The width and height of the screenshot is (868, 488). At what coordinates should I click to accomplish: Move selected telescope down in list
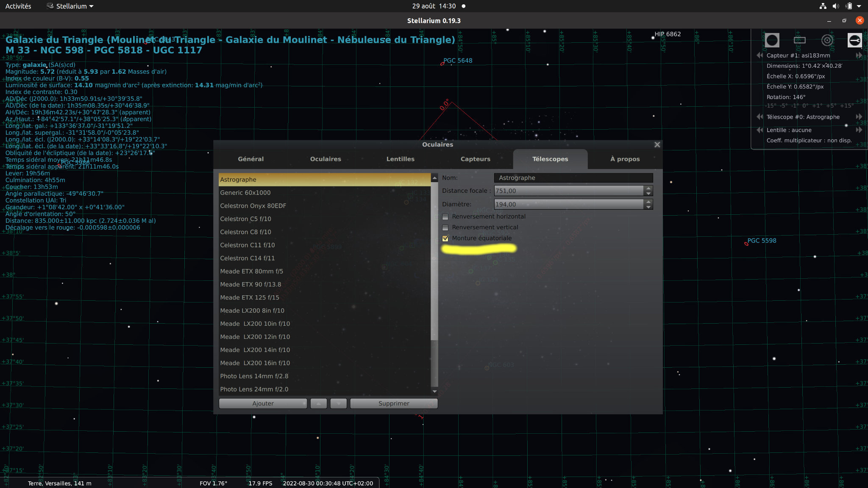click(338, 403)
